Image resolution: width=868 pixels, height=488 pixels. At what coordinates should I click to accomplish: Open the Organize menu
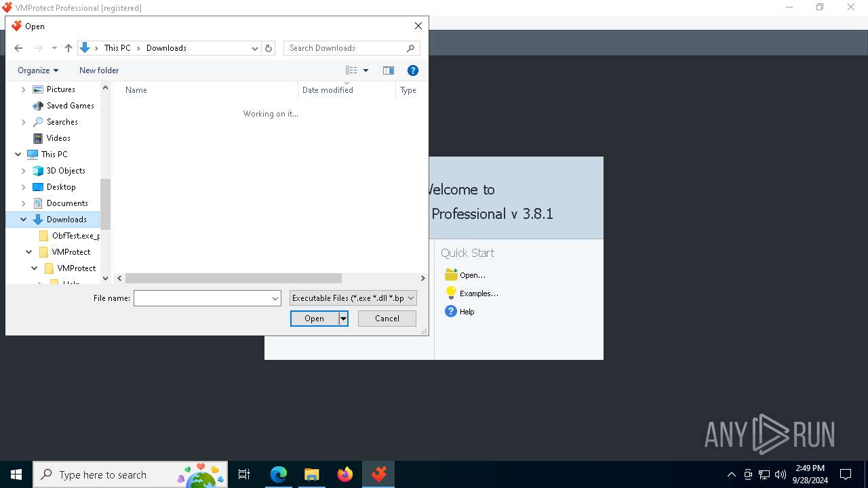(38, 70)
